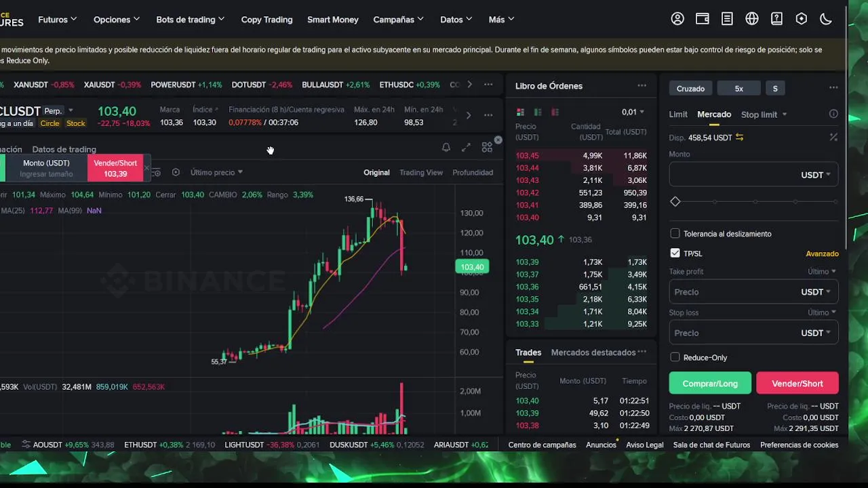Click the transfer arrows next to 458,54 USDT
This screenshot has width=868, height=488.
(x=739, y=137)
